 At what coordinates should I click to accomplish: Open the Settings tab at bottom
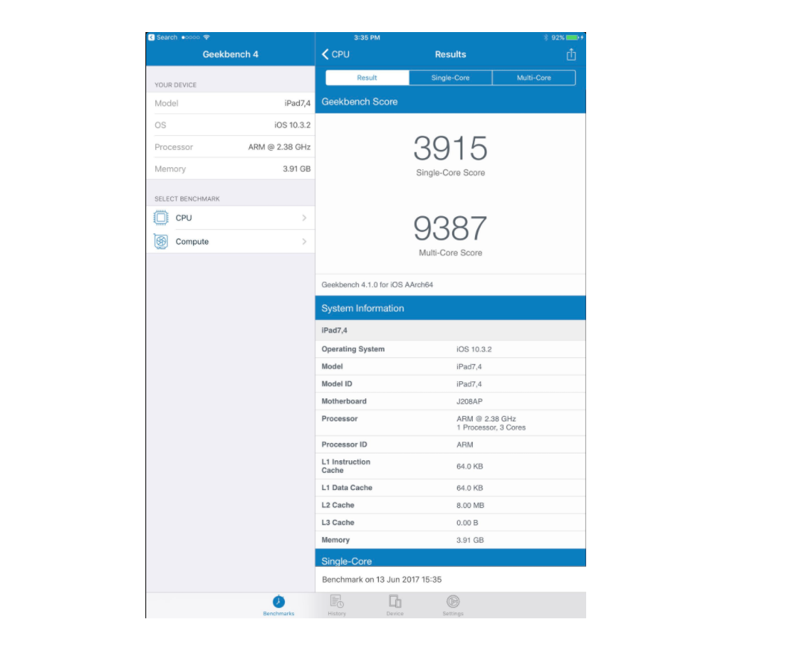(453, 606)
